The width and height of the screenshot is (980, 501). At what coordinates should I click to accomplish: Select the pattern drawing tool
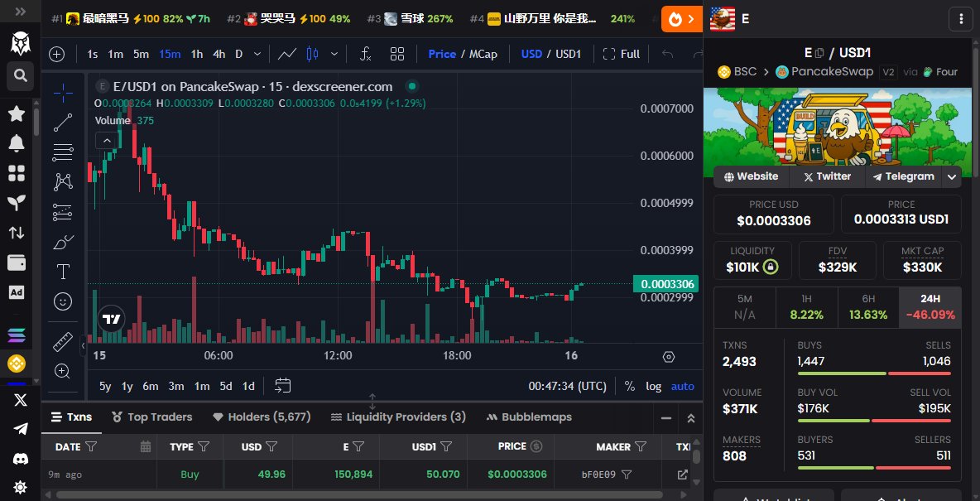pos(63,182)
